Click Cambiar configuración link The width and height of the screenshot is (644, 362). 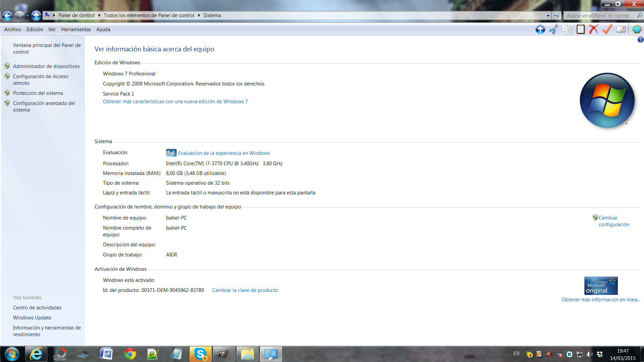pyautogui.click(x=614, y=221)
